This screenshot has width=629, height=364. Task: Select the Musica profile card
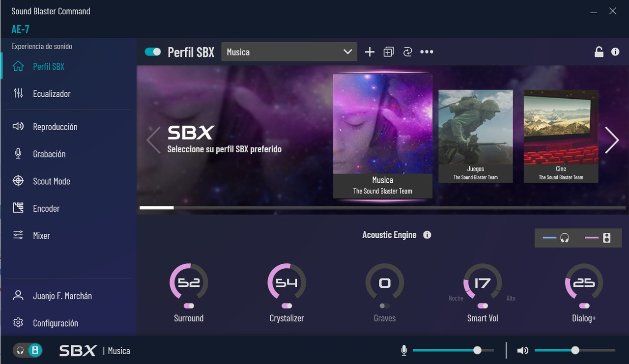pyautogui.click(x=383, y=136)
